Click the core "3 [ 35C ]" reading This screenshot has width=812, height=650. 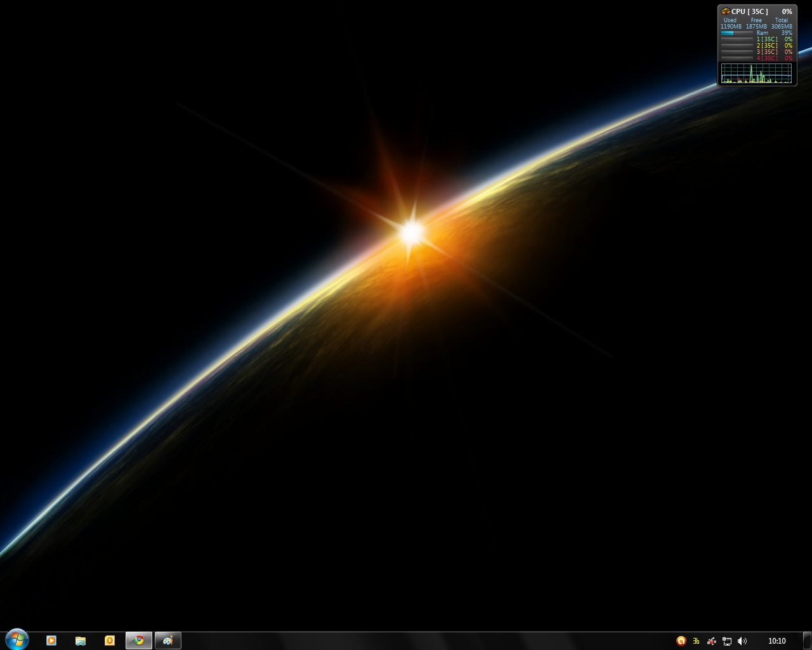click(767, 52)
